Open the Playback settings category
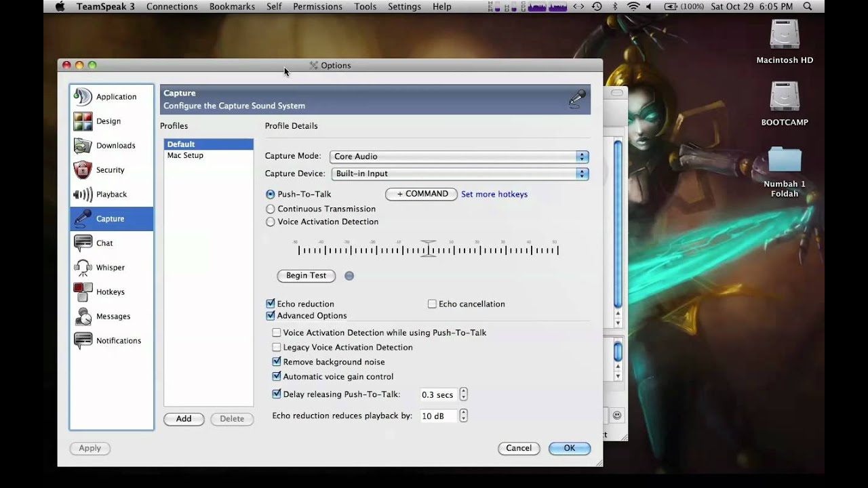The image size is (868, 488). [111, 195]
